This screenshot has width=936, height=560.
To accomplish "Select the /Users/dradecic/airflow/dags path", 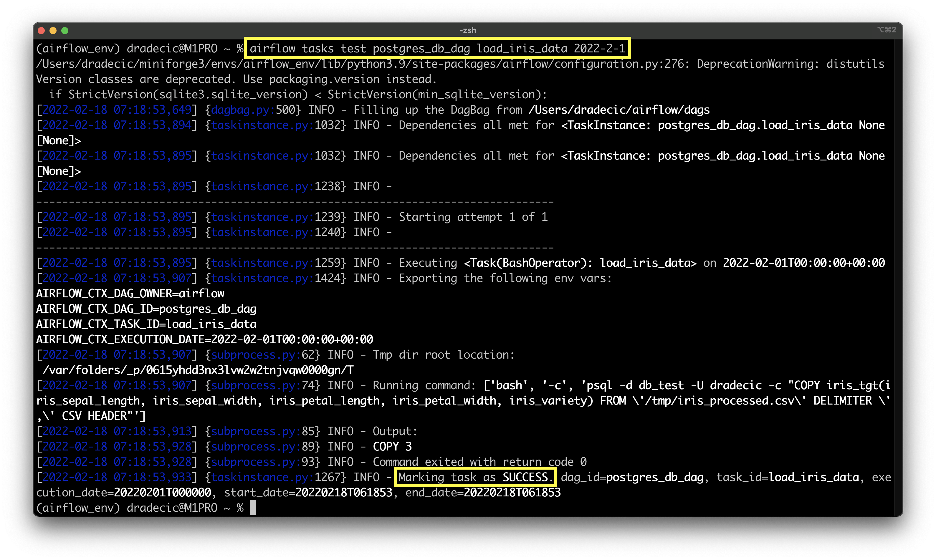I will point(619,110).
